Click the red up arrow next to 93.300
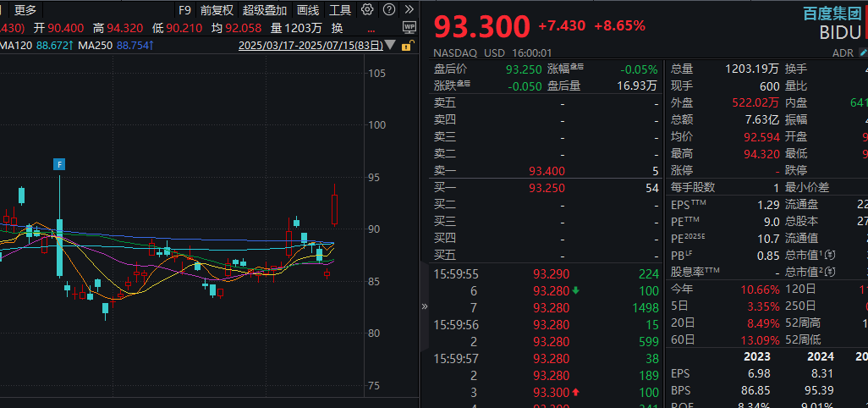Viewport: 868px width, 408px height. click(x=576, y=392)
